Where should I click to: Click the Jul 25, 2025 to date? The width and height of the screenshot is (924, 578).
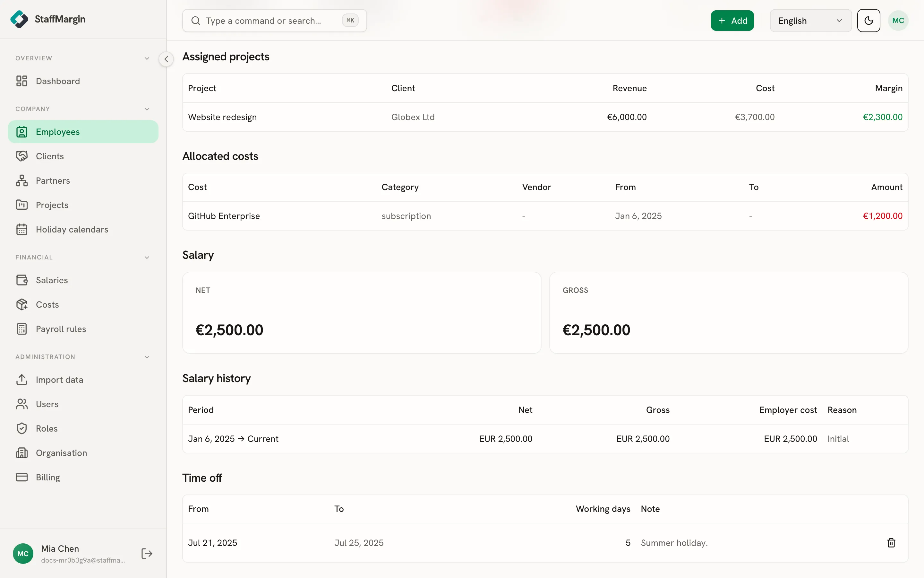coord(359,543)
